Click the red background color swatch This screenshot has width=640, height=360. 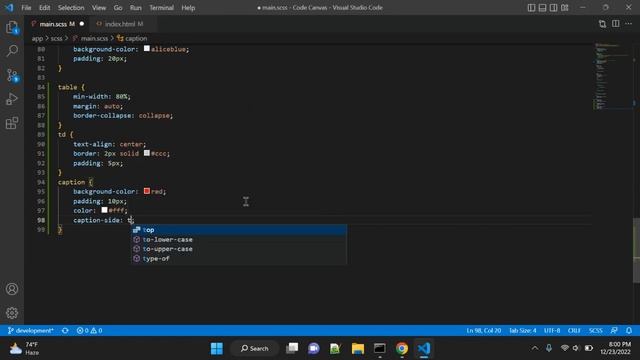[x=147, y=191]
